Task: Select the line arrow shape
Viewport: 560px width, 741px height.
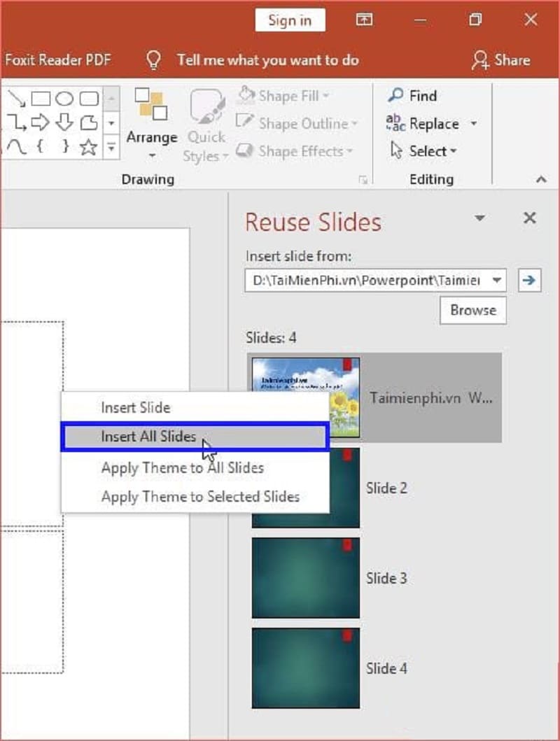Action: point(17,98)
